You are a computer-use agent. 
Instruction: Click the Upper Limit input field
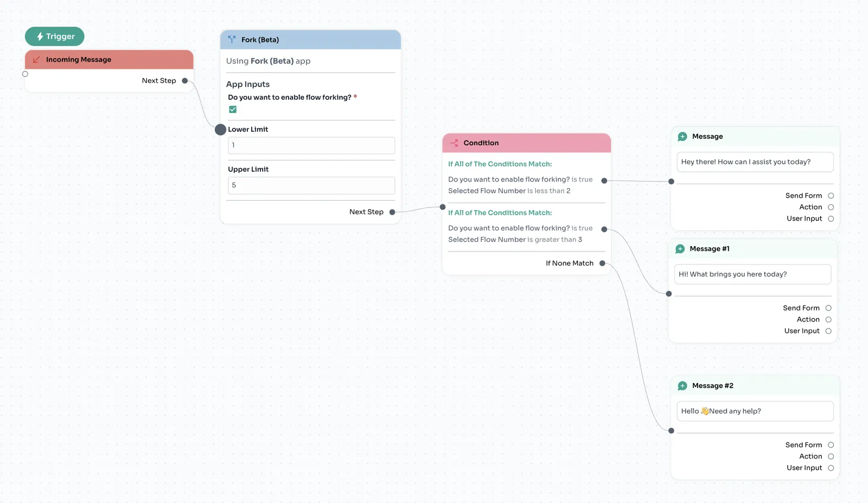click(x=311, y=185)
